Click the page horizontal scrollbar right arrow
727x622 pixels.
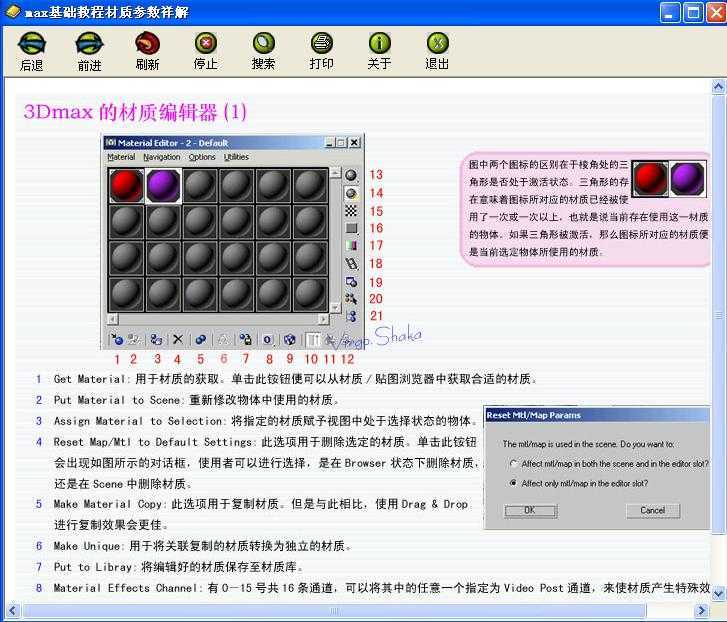click(701, 609)
